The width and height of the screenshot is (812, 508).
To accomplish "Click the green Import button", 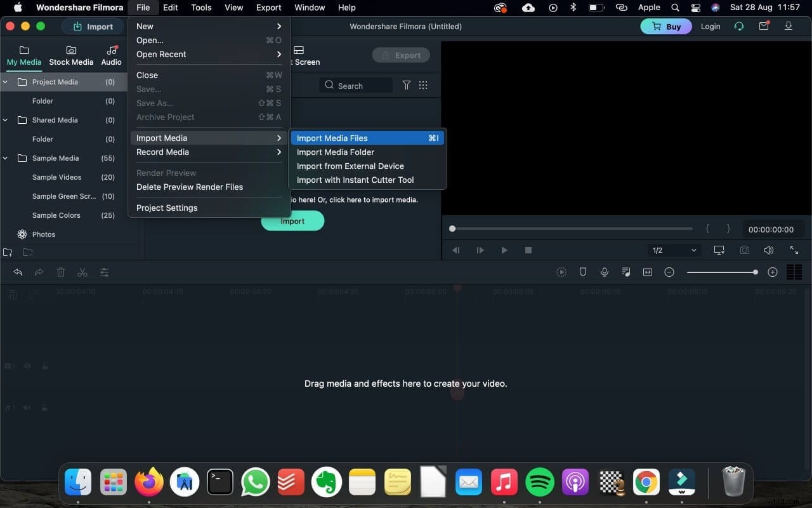I will tap(292, 220).
